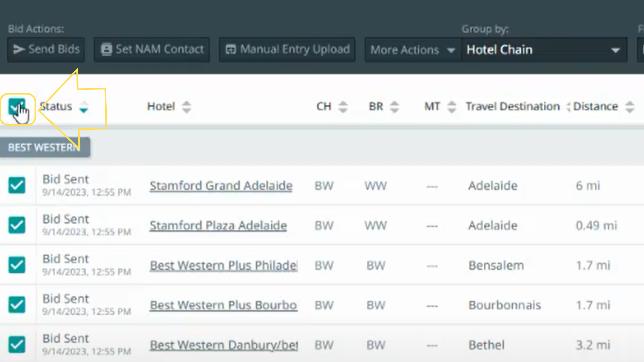Click the Send Bids paper plane icon
This screenshot has height=362, width=644.
coord(19,50)
